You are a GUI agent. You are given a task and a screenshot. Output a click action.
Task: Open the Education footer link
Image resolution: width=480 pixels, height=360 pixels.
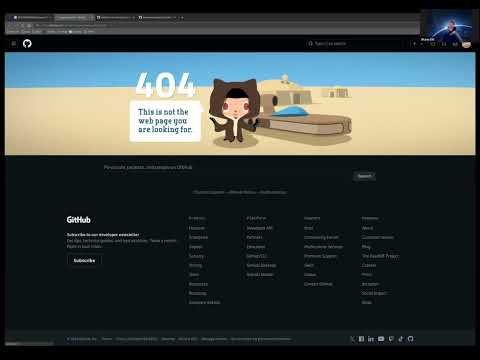[256, 247]
